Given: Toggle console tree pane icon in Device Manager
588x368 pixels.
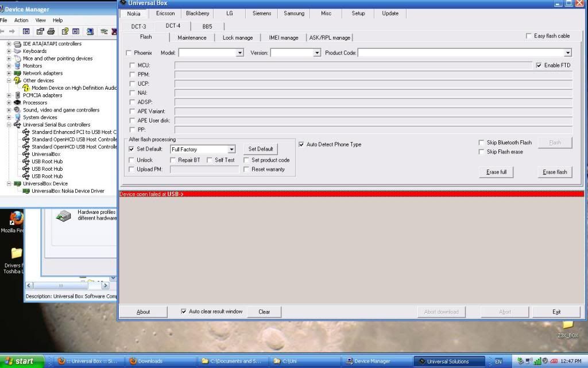Looking at the screenshot, I should tap(26, 32).
